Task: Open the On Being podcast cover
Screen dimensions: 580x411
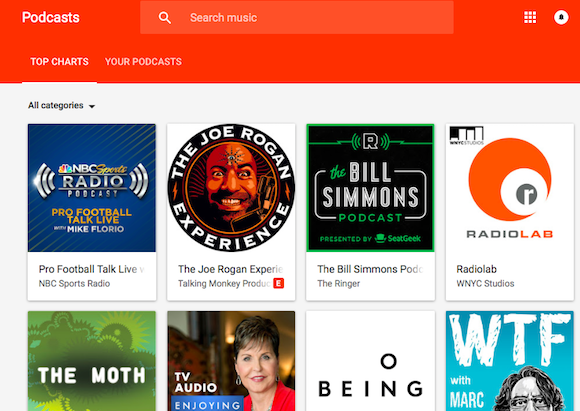Action: tap(370, 361)
